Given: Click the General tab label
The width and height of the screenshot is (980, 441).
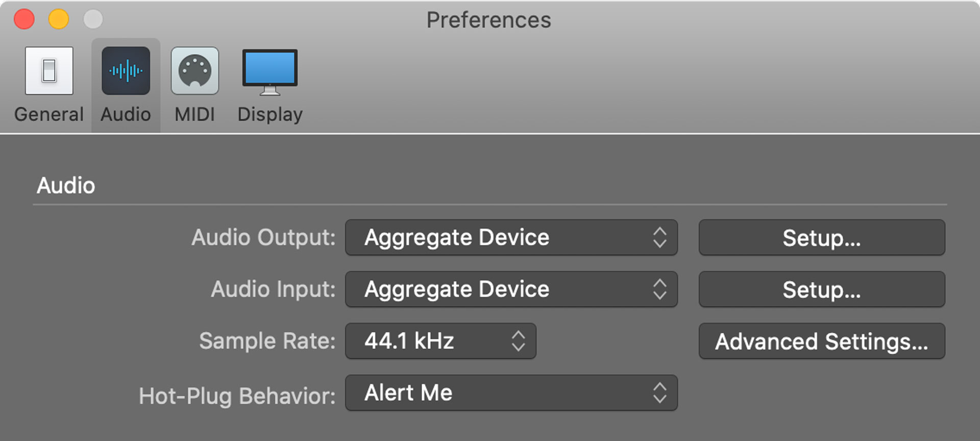Looking at the screenshot, I should click(49, 114).
